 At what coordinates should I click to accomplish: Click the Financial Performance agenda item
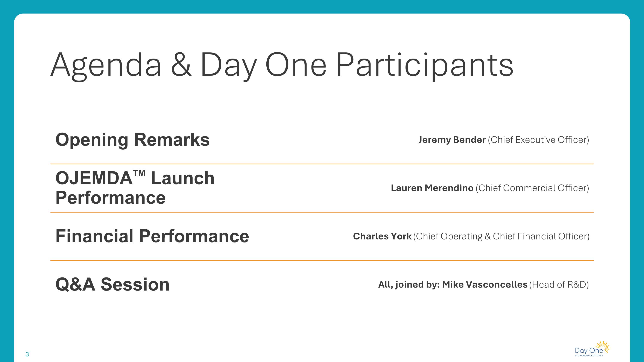pyautogui.click(x=152, y=236)
